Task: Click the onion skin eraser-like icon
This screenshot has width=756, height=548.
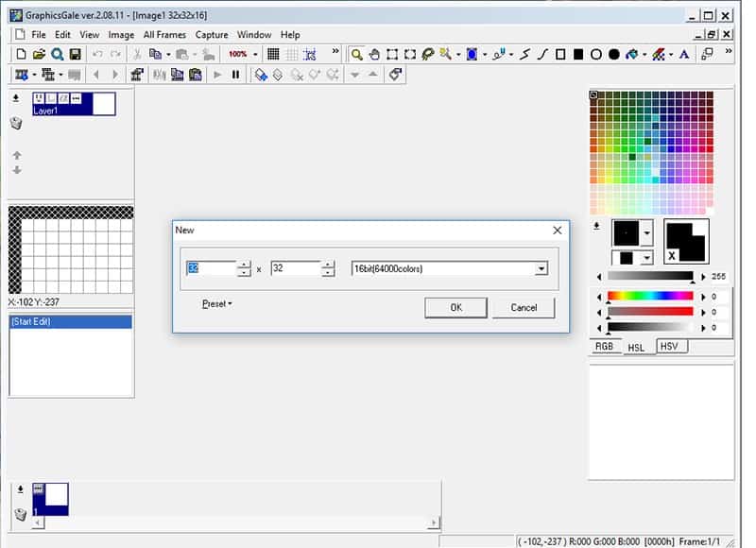Action: point(278,75)
